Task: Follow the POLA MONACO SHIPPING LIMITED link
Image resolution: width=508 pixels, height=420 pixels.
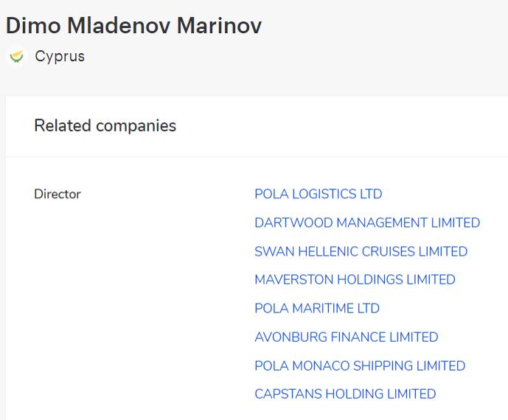Action: (x=360, y=365)
